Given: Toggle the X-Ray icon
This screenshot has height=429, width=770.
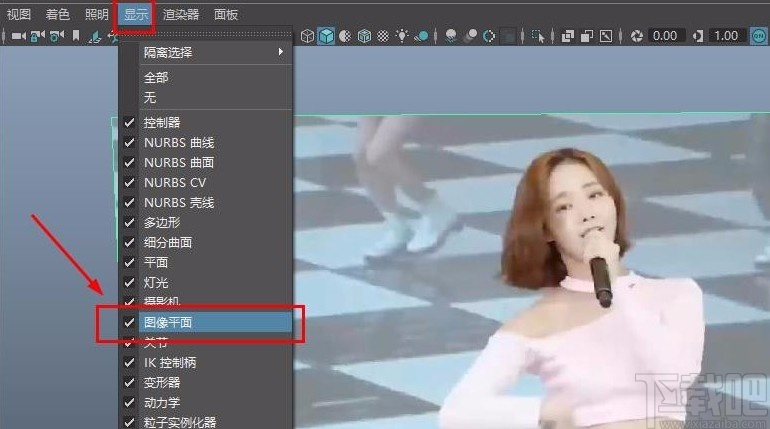Looking at the screenshot, I should coord(568,36).
